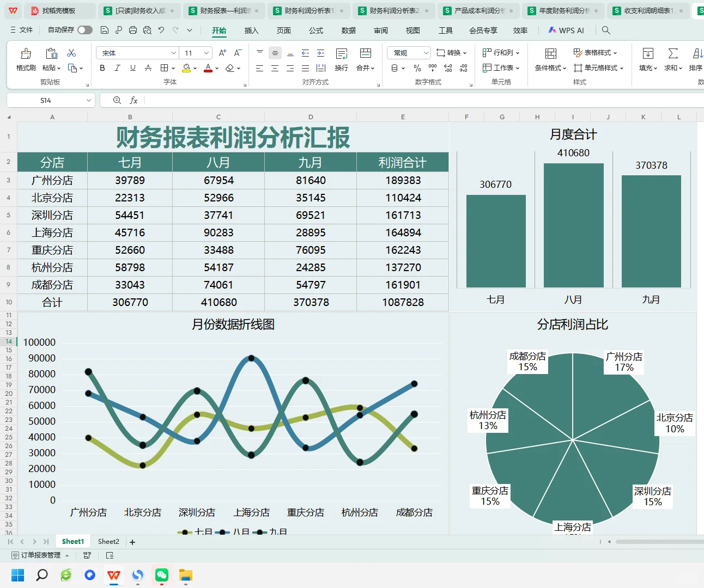The height and width of the screenshot is (588, 704).
Task: Decrease font size with A- icon
Action: click(x=238, y=53)
